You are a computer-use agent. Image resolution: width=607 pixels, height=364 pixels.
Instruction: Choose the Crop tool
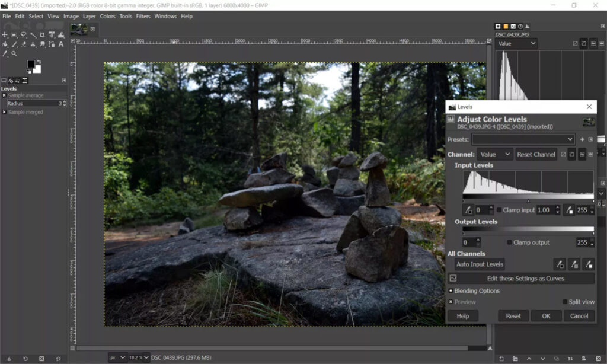coord(42,35)
